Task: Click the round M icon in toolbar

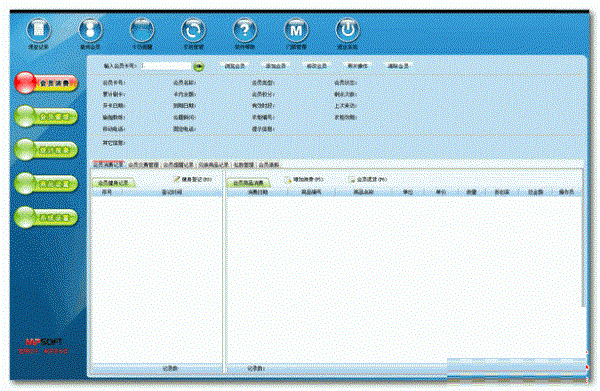Action: point(296,30)
